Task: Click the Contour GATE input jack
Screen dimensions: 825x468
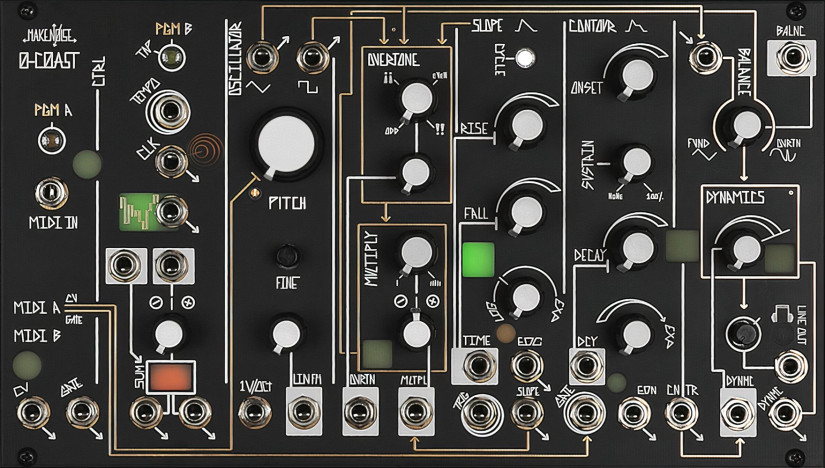Action: click(x=585, y=413)
